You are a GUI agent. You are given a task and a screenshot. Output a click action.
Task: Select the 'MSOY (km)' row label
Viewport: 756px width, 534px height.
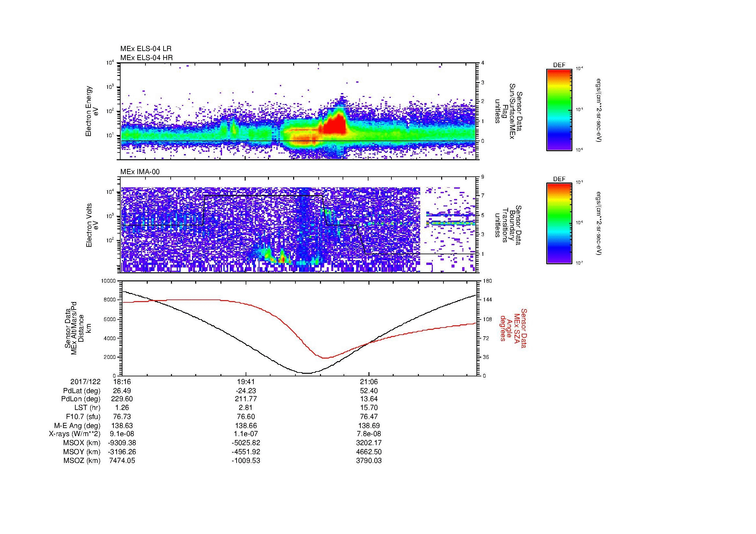pyautogui.click(x=82, y=452)
